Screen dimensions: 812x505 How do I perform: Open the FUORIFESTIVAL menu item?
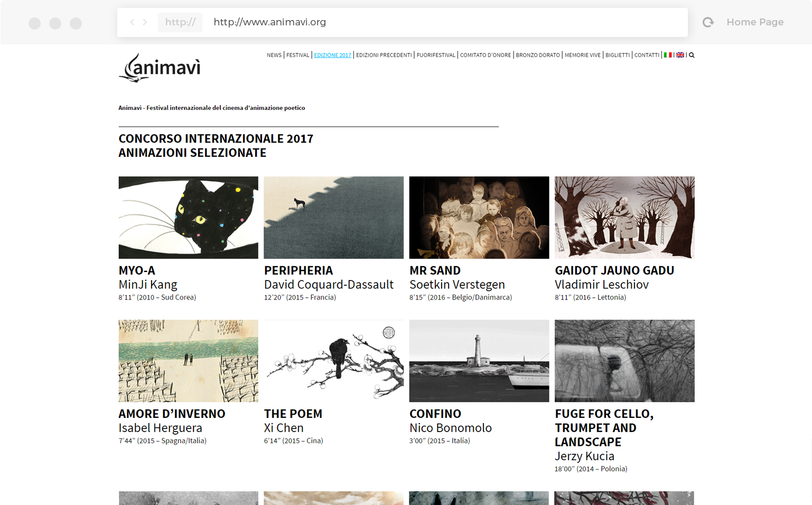(x=436, y=55)
